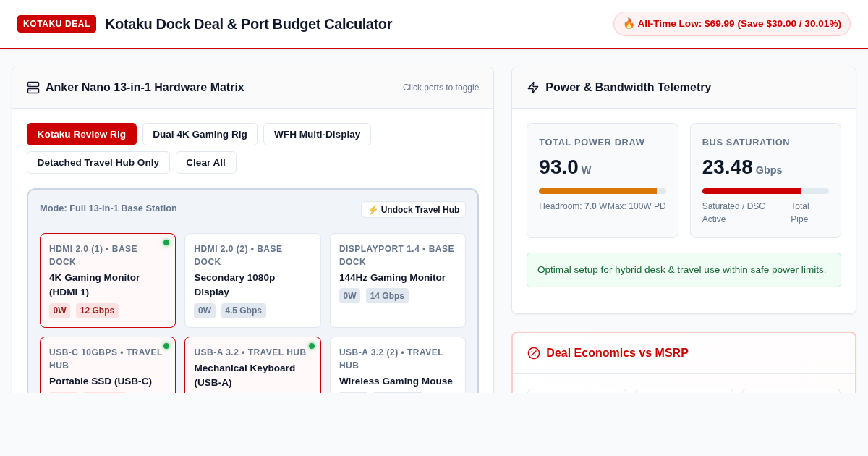Click the server icon beside Hardware Matrix title
The height and width of the screenshot is (456, 868).
pos(33,88)
